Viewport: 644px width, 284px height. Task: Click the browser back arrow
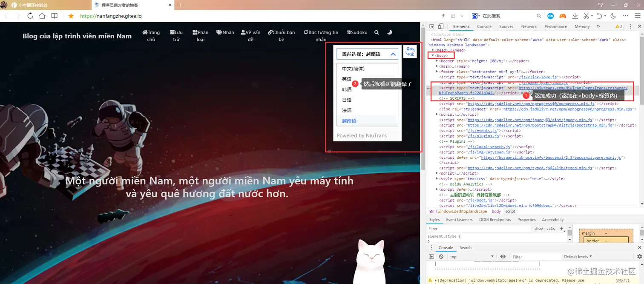point(6,16)
